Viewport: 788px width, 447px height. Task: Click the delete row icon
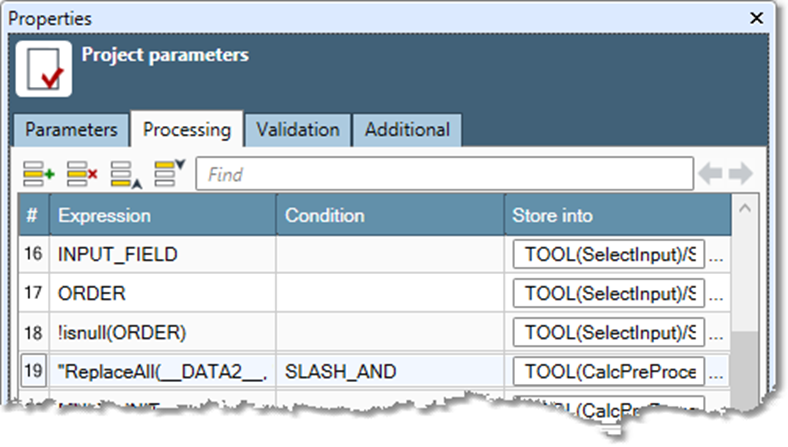point(82,174)
